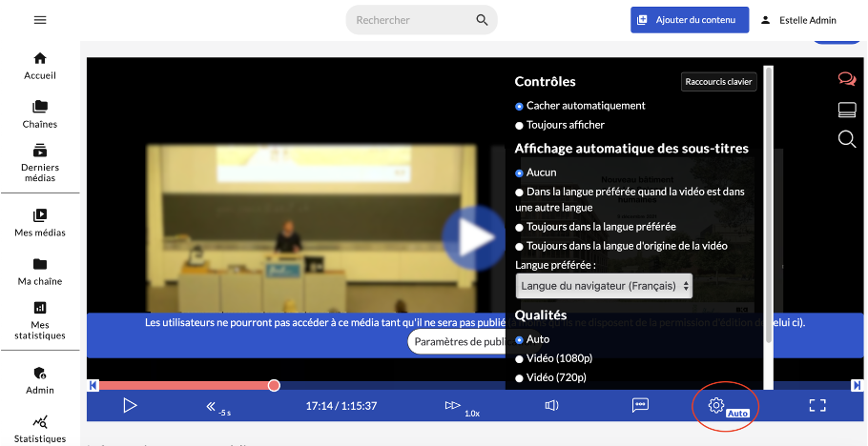868x446 pixels.
Task: Select 'Toujours dans la langue préférée' option
Action: pos(520,227)
